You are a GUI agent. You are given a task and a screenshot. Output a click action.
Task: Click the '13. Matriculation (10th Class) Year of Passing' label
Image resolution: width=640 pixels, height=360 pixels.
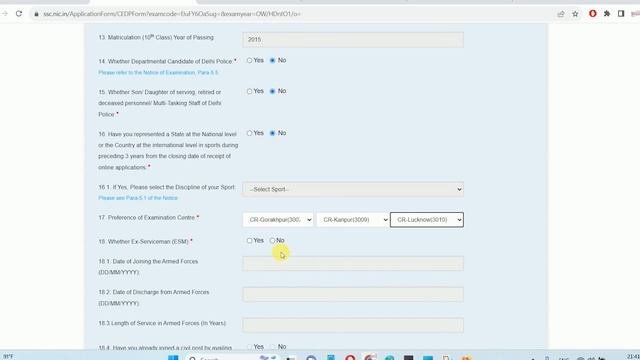click(156, 37)
